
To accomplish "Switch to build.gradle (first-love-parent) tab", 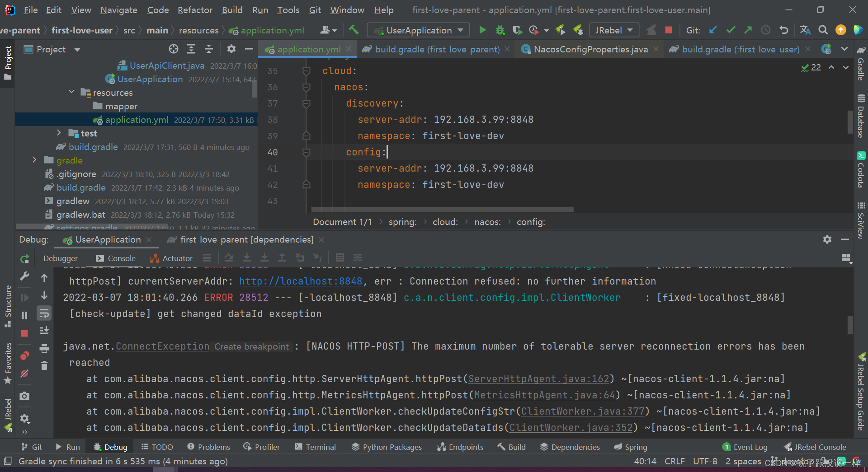I will 437,49.
